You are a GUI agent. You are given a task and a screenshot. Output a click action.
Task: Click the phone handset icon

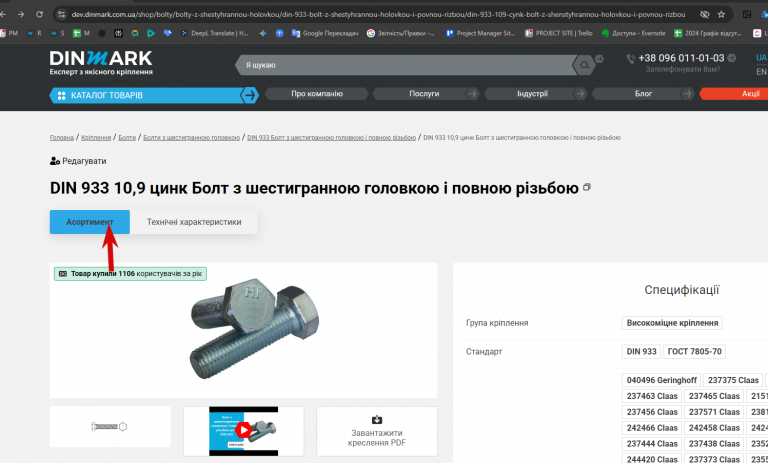pyautogui.click(x=630, y=59)
